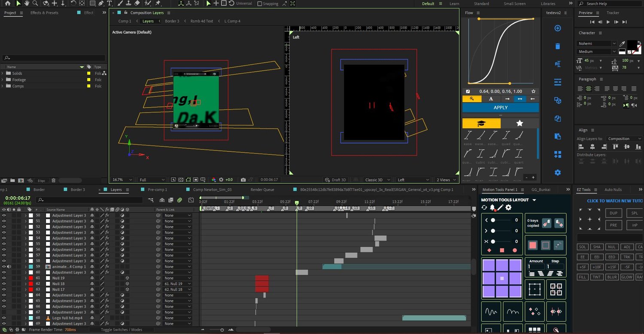Expand the Footage folder in Project panel

coord(3,80)
